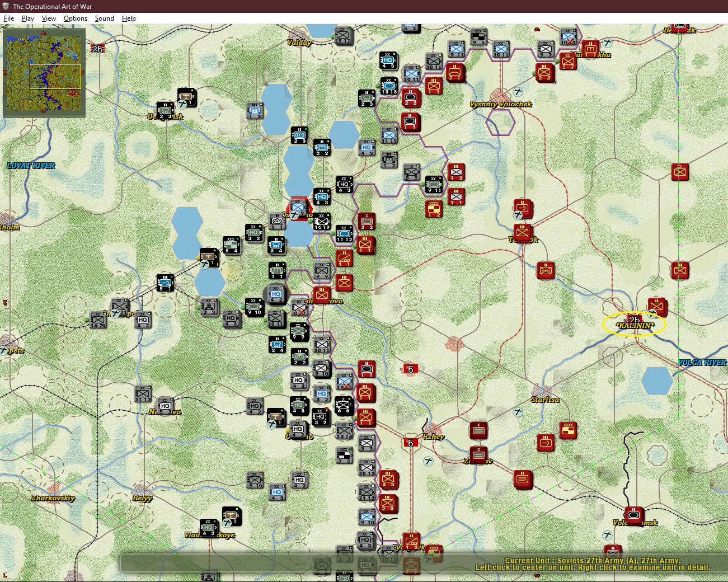The image size is (728, 582).
Task: Select the armored counter with strength 13 13
Action: click(x=389, y=86)
